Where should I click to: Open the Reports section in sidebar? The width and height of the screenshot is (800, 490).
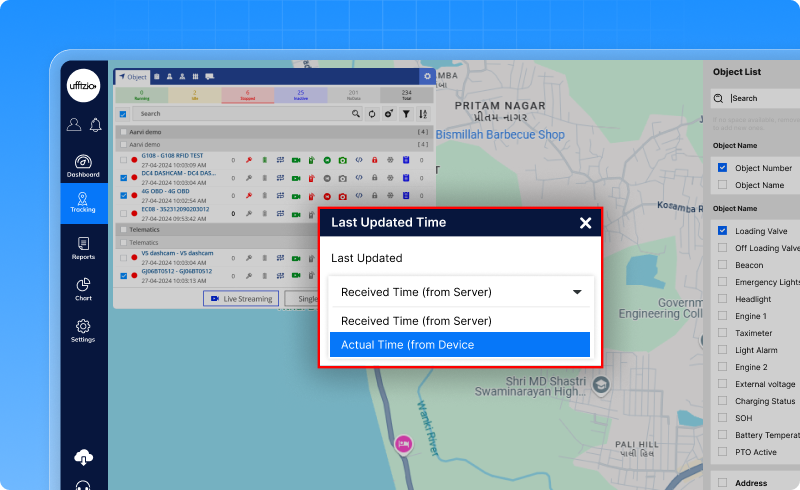pos(83,248)
